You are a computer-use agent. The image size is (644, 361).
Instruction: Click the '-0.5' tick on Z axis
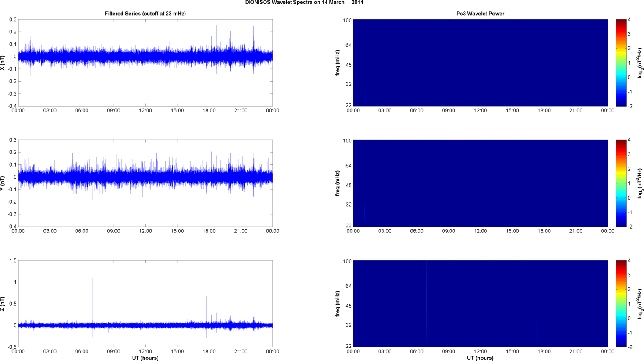point(12,347)
